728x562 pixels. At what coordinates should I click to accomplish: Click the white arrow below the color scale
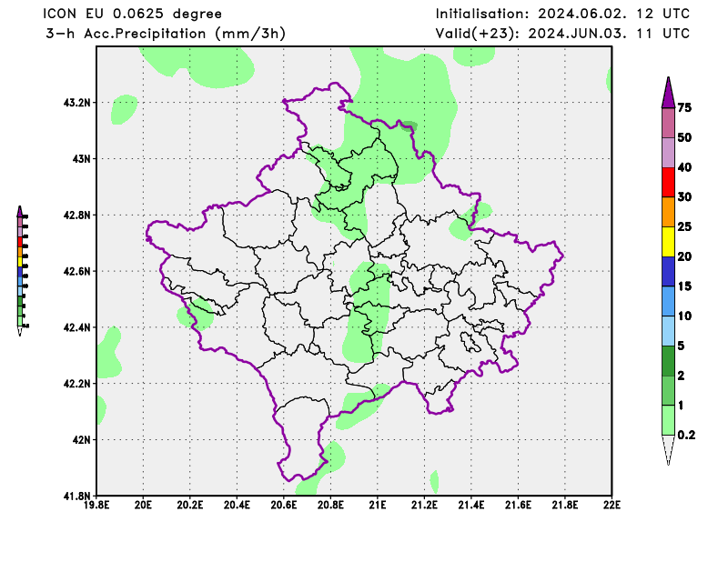[x=668, y=450]
